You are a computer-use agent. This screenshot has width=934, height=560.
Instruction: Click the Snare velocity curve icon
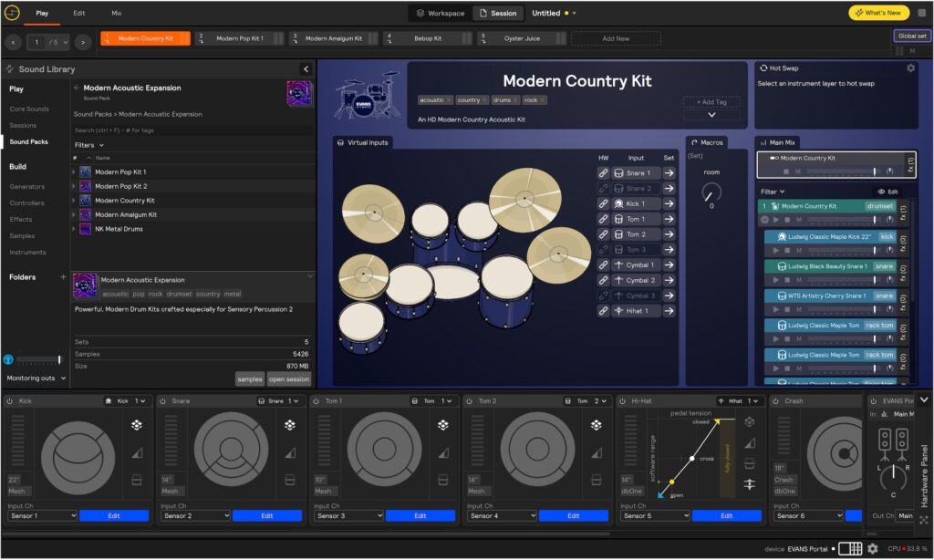coord(290,452)
